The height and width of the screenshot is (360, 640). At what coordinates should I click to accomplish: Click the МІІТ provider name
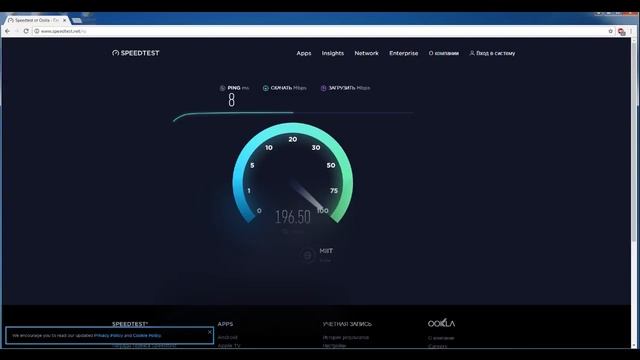coord(326,251)
